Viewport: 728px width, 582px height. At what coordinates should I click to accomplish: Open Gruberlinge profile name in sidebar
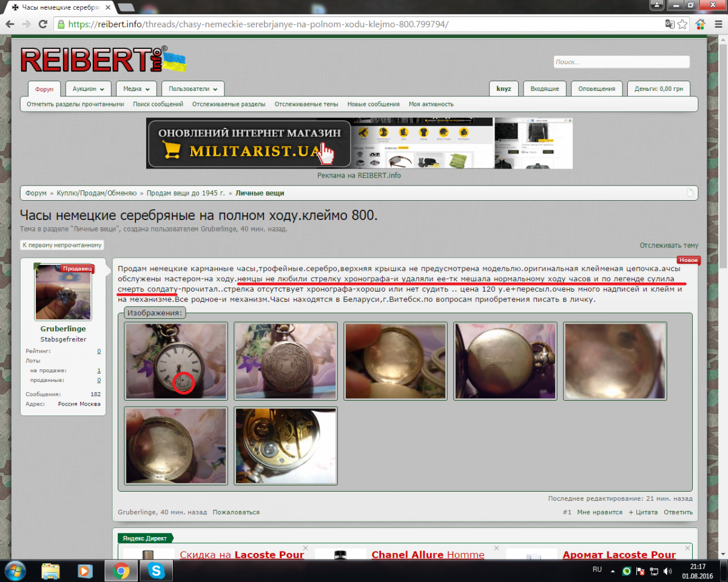(x=63, y=329)
